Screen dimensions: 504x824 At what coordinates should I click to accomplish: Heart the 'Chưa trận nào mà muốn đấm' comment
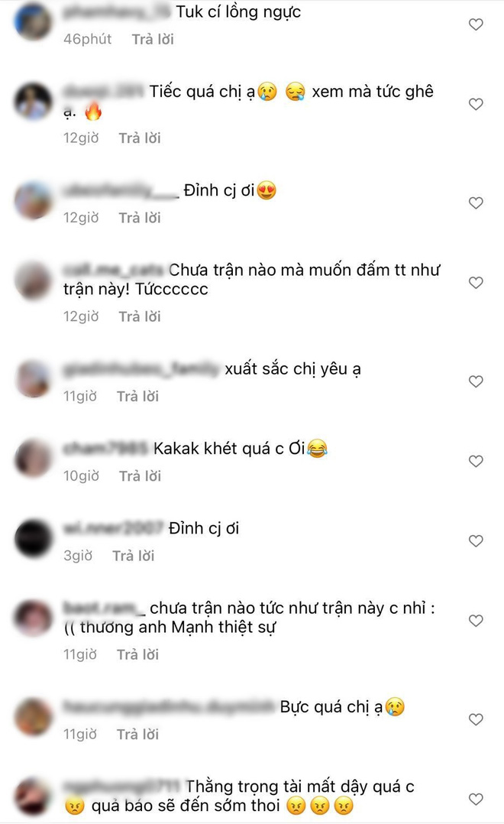pyautogui.click(x=476, y=283)
